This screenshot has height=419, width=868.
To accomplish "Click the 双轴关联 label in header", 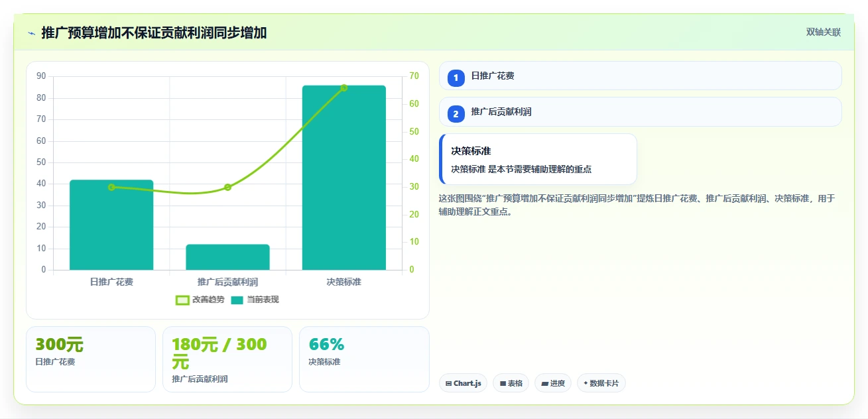I will click(824, 32).
